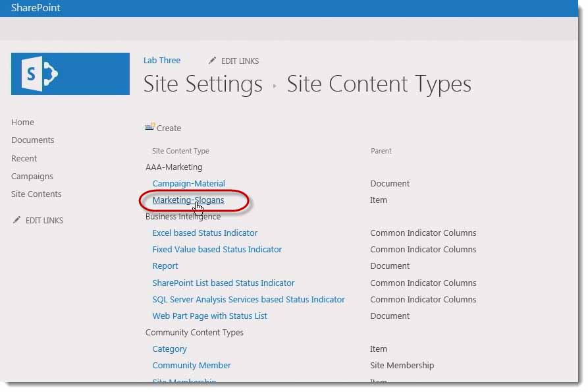Click the breadcrumb arrow after Site Settings
The height and width of the screenshot is (392, 588).
coord(273,84)
